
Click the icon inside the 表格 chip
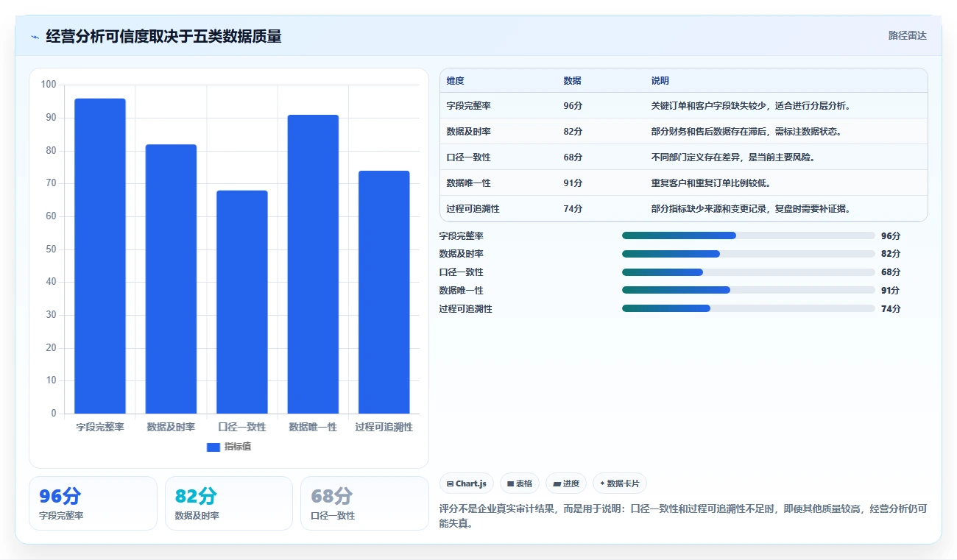[x=510, y=483]
